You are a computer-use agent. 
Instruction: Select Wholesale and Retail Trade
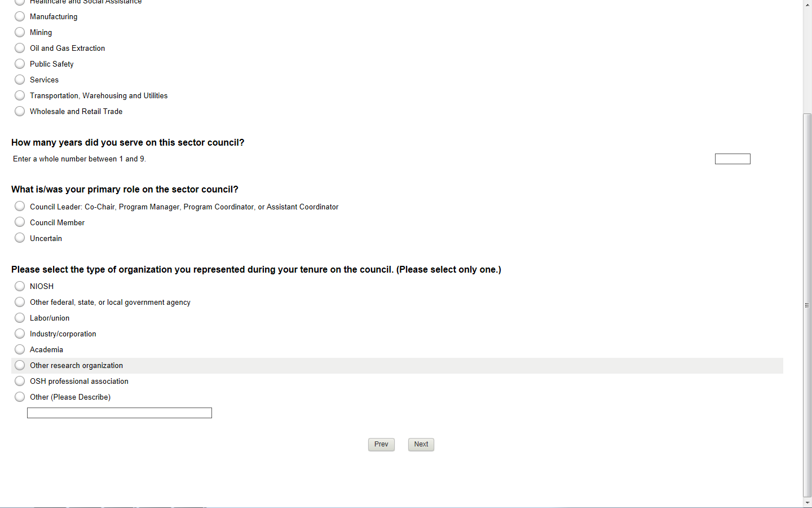[20, 111]
